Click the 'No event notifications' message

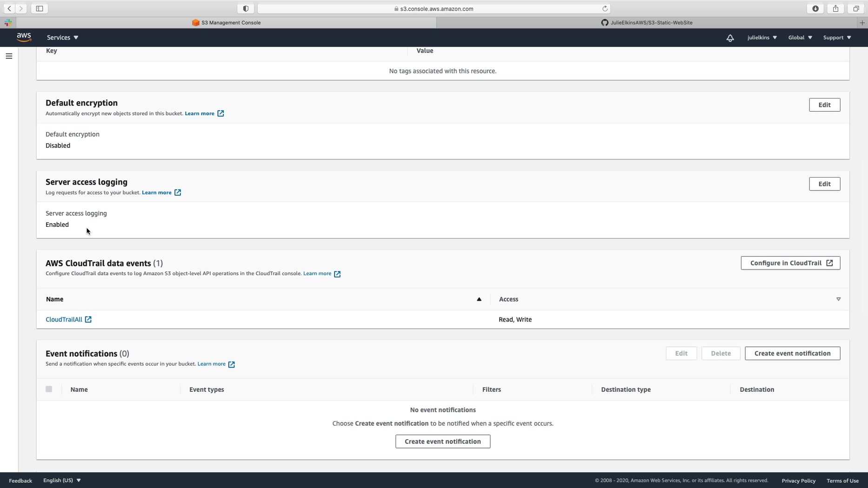[442, 410]
